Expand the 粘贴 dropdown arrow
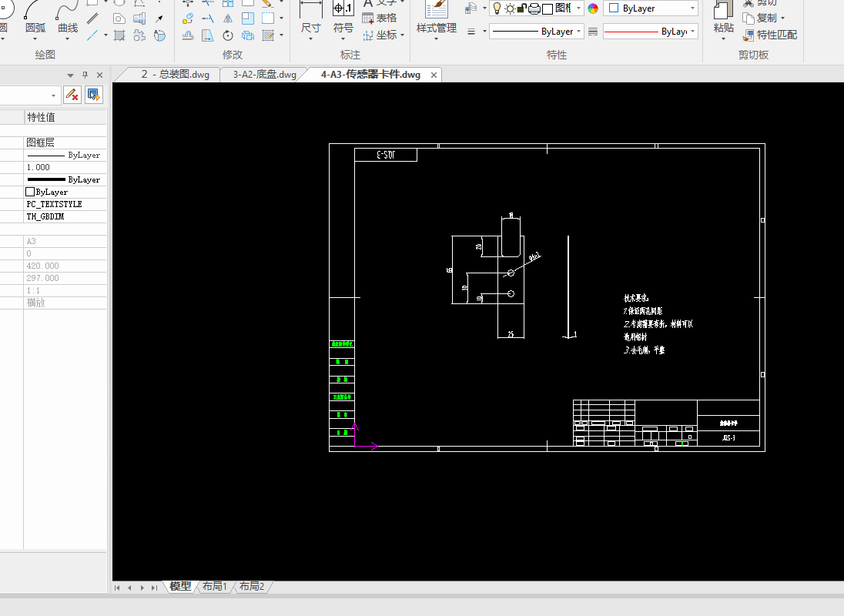 723,39
